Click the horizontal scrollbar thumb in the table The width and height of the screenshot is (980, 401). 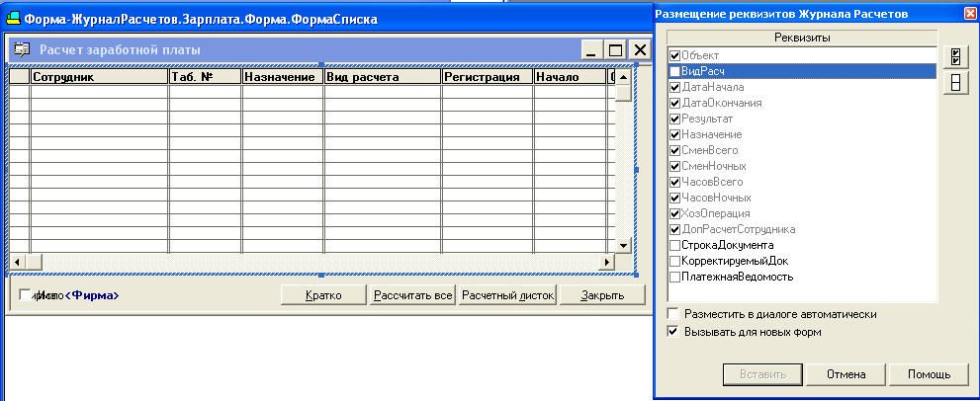coord(33,262)
